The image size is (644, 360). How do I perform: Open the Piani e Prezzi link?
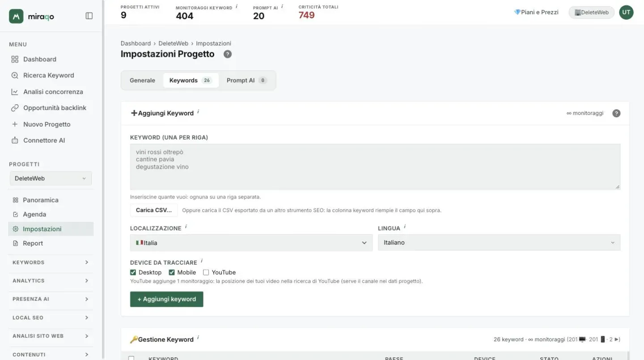536,13
